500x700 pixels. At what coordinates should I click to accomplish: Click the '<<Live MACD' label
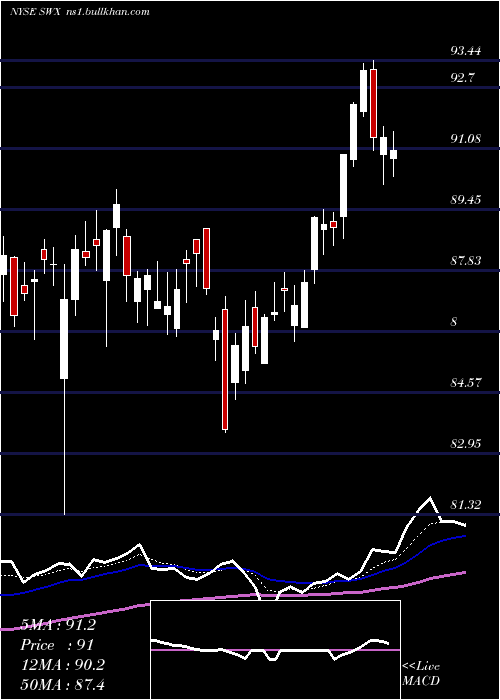421,673
